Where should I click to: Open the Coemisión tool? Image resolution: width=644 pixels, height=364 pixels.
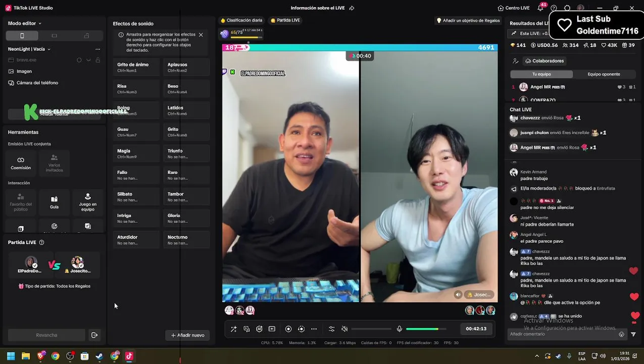coord(21,163)
